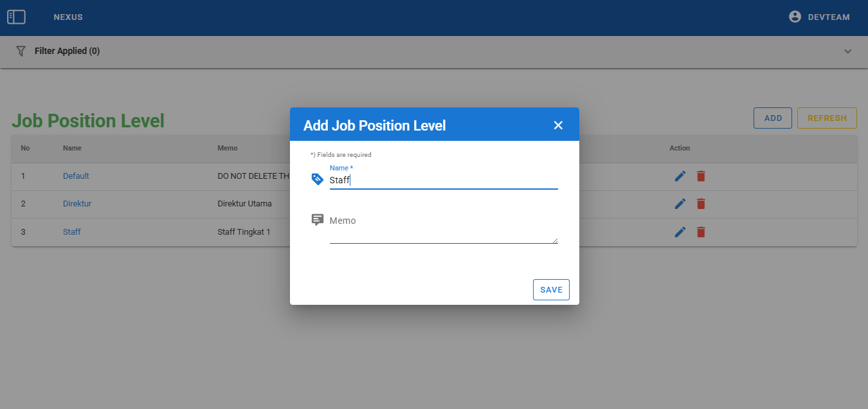Focus the Name input field
The height and width of the screenshot is (409, 868).
(444, 181)
